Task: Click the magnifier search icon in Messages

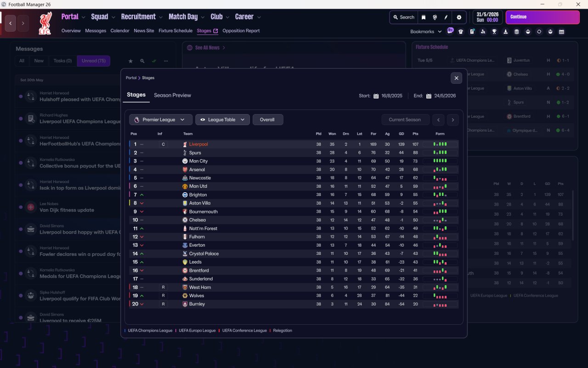Action: 142,61
